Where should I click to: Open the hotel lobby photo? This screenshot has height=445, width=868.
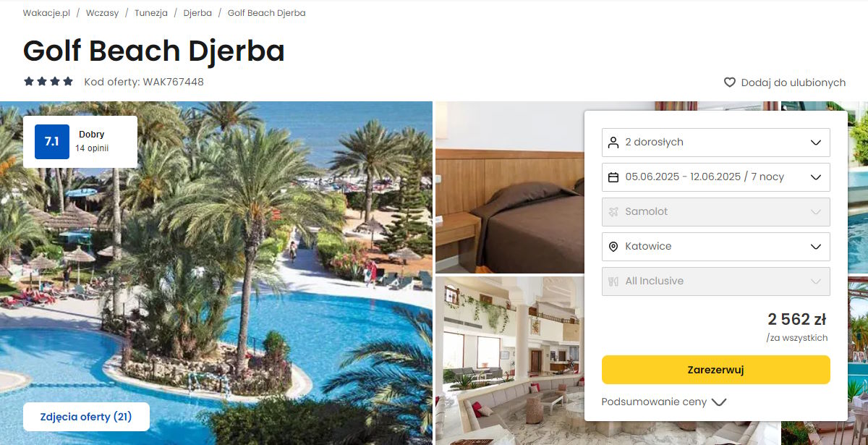tap(509, 360)
